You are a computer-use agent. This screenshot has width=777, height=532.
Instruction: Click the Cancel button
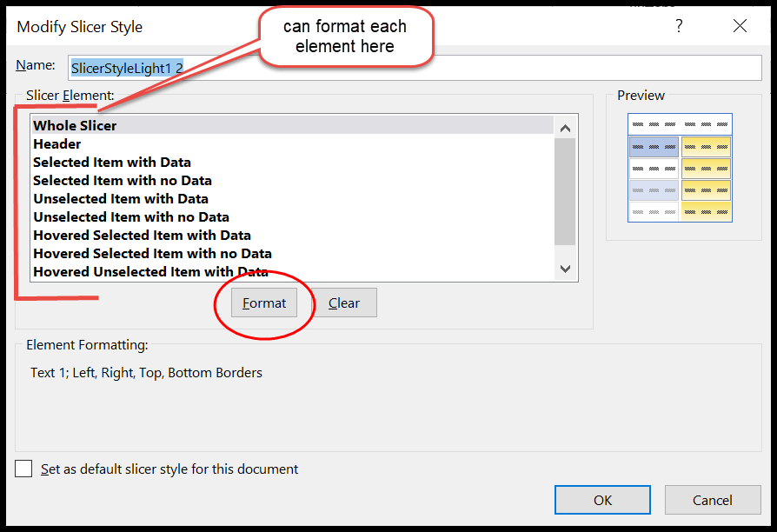713,500
